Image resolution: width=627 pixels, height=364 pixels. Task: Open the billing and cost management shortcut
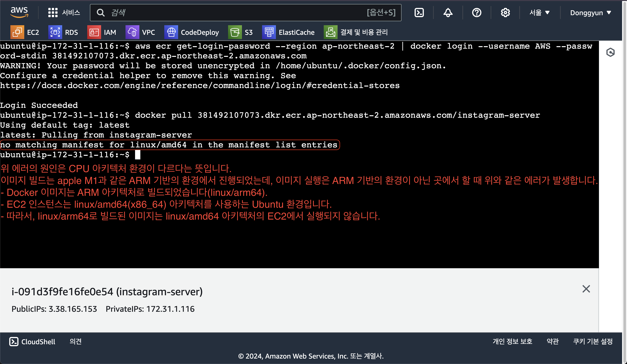coord(356,32)
